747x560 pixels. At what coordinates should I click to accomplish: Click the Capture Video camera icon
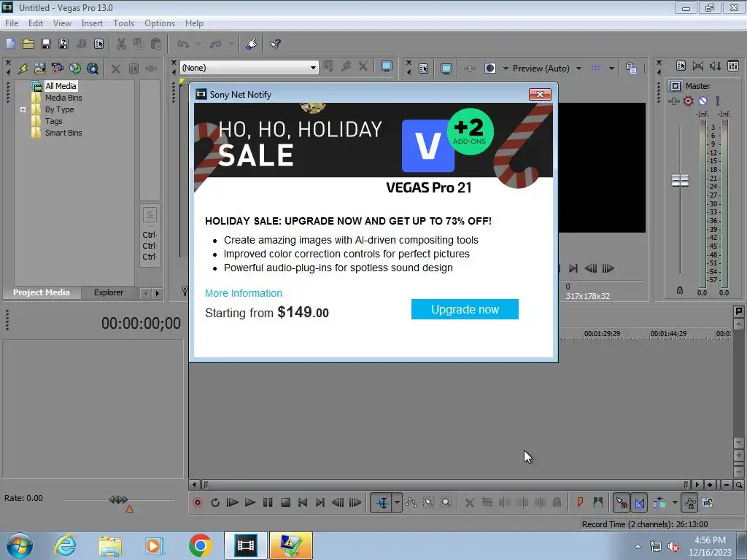57,69
